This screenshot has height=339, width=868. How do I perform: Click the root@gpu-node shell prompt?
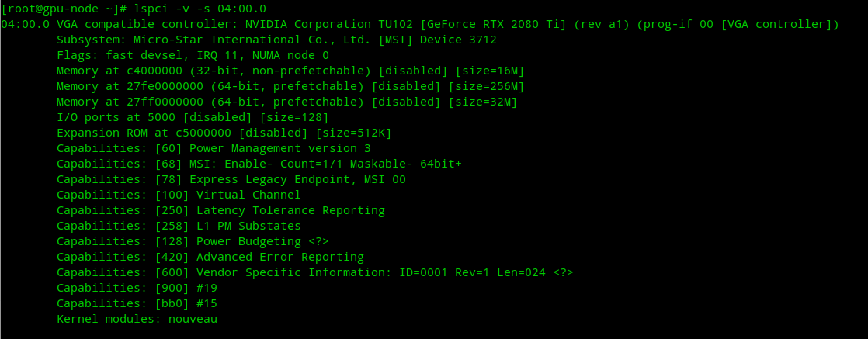click(64, 9)
